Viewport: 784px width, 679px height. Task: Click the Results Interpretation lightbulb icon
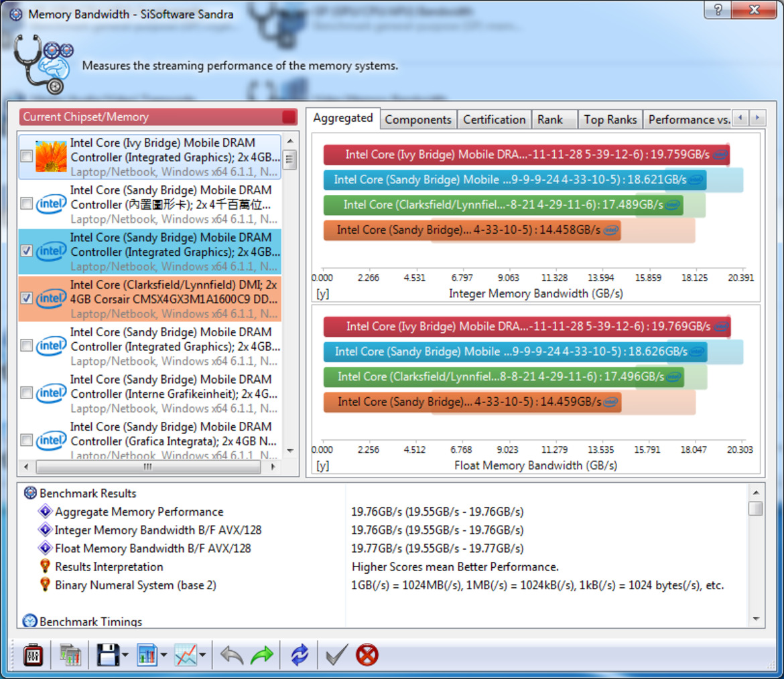pyautogui.click(x=45, y=566)
